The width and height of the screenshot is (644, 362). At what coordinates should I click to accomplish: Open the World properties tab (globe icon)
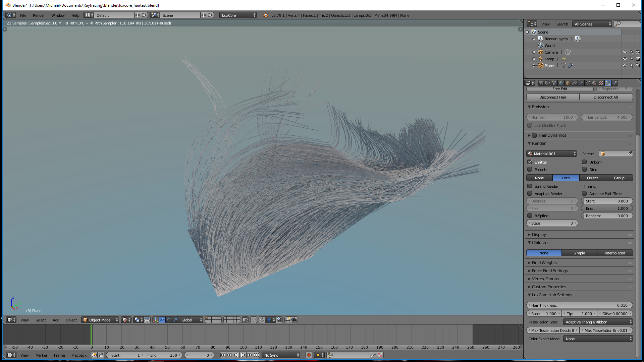[x=561, y=83]
